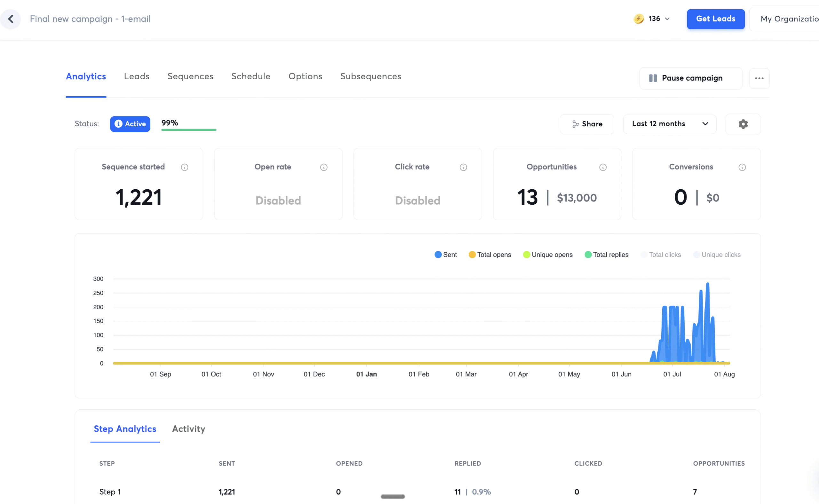The height and width of the screenshot is (504, 819).
Task: Click the lightning credits coin icon
Action: pyautogui.click(x=639, y=19)
